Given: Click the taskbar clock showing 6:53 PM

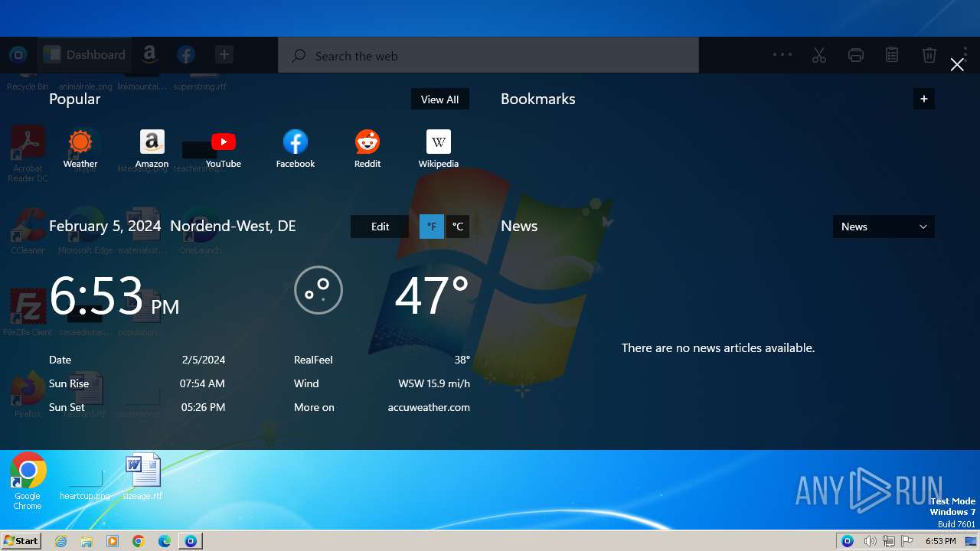Looking at the screenshot, I should 941,541.
